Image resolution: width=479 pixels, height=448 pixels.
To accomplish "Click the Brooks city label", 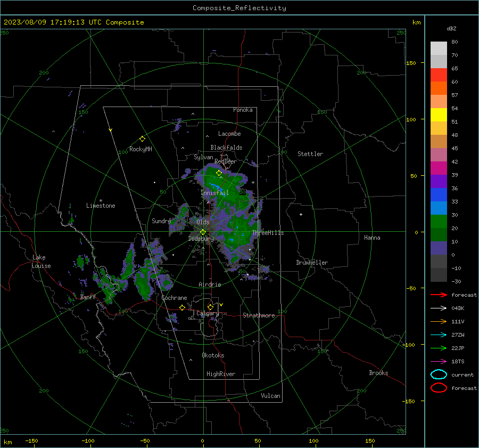I will coord(378,373).
